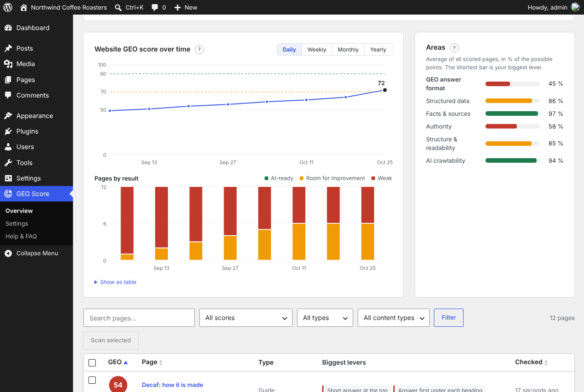This screenshot has width=584, height=392.
Task: Click the GEO answer format progress bar
Action: [512, 84]
